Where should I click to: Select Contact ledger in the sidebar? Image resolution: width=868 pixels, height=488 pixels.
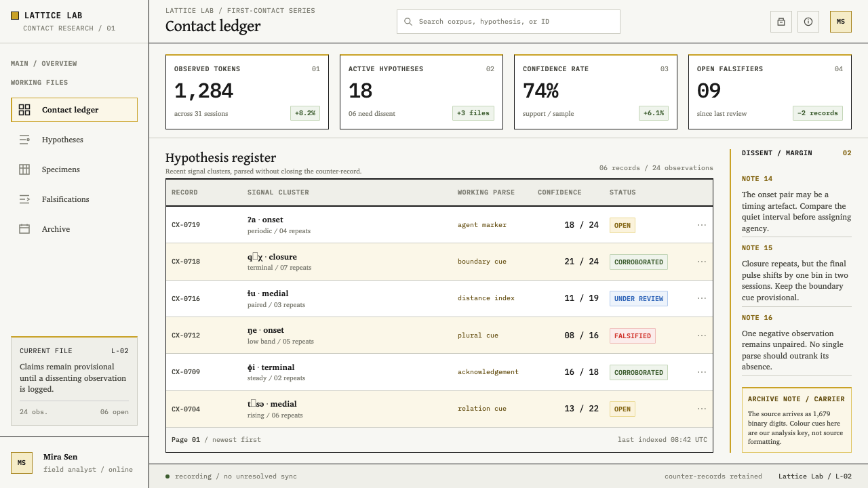click(x=75, y=110)
